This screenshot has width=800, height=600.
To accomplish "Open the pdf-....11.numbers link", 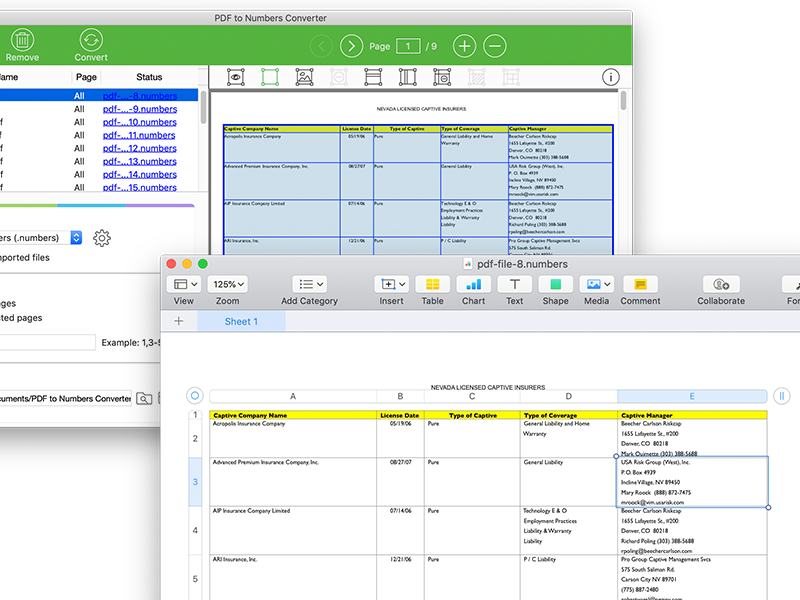I will point(139,135).
